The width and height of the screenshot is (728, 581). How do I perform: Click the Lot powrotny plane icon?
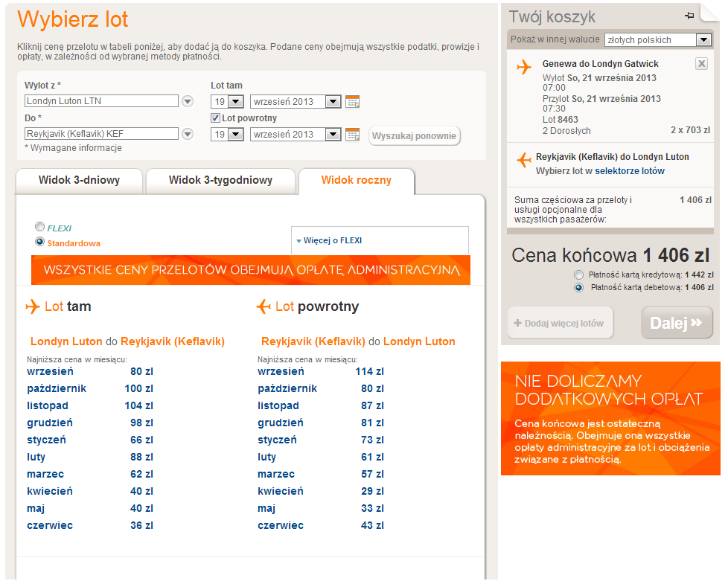pyautogui.click(x=264, y=306)
